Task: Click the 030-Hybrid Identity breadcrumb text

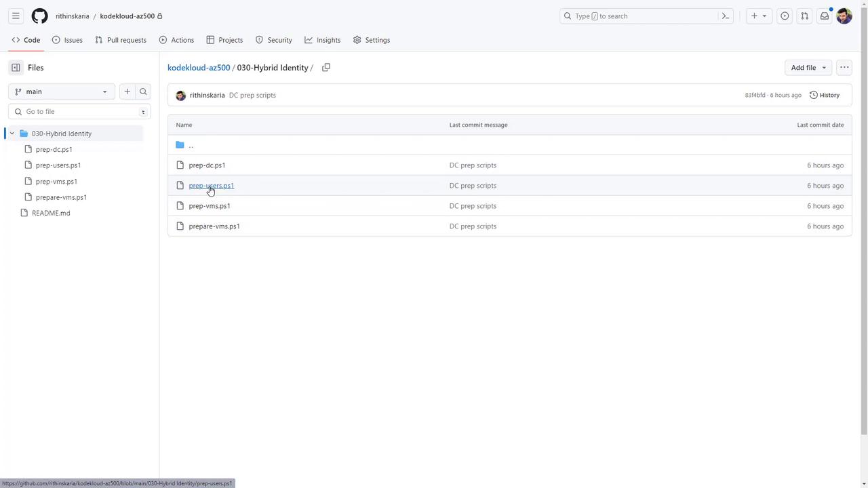Action: click(273, 68)
